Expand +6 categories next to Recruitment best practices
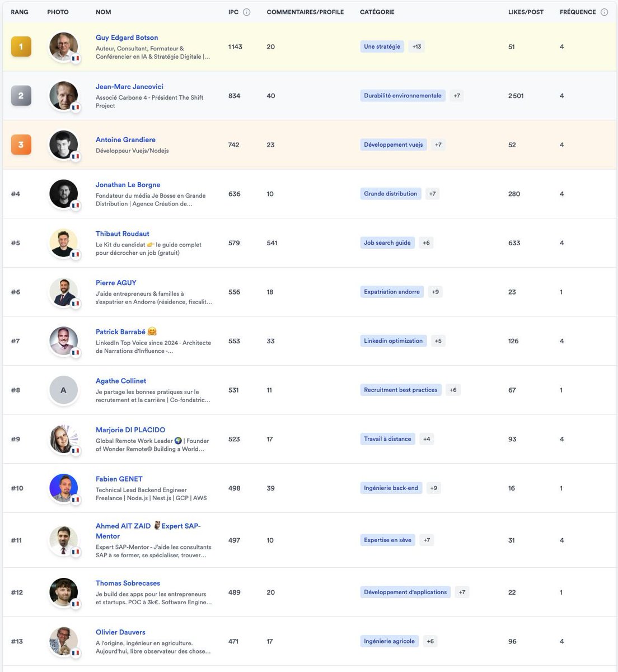The width and height of the screenshot is (618, 672). [x=453, y=390]
